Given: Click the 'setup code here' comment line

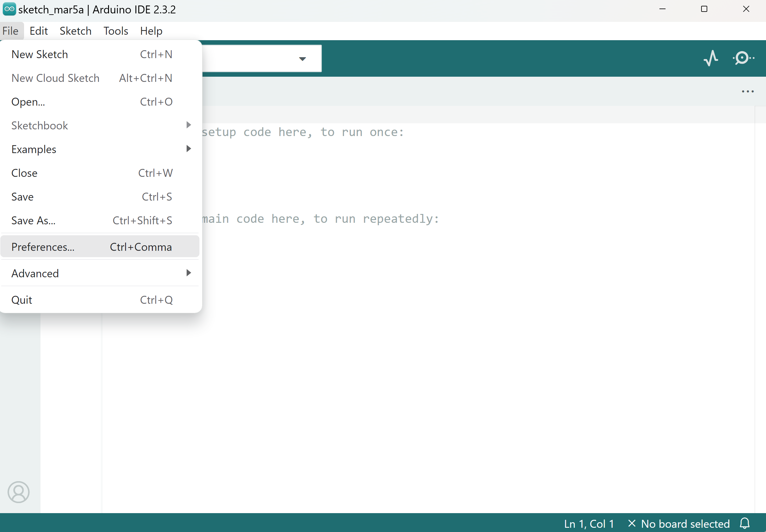Looking at the screenshot, I should pyautogui.click(x=303, y=132).
